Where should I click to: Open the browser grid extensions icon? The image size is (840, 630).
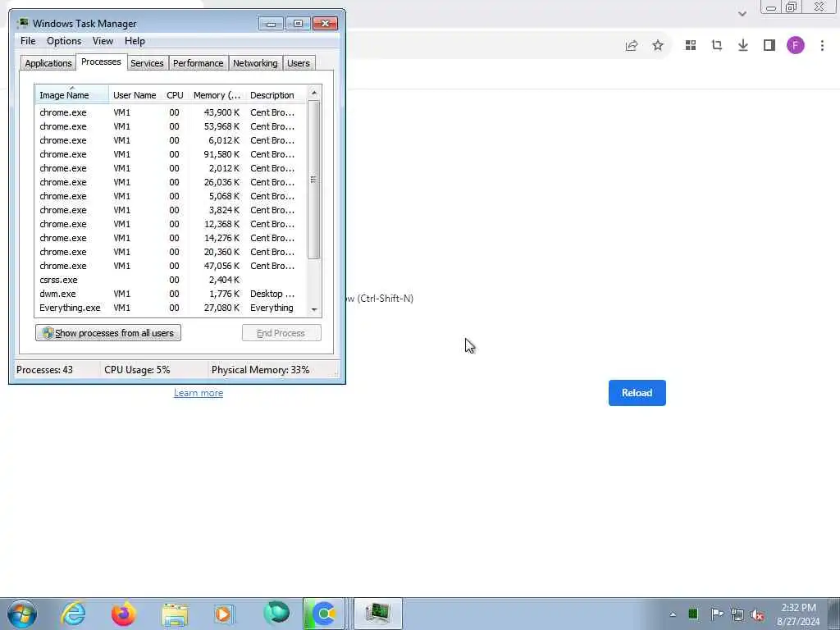(x=691, y=46)
